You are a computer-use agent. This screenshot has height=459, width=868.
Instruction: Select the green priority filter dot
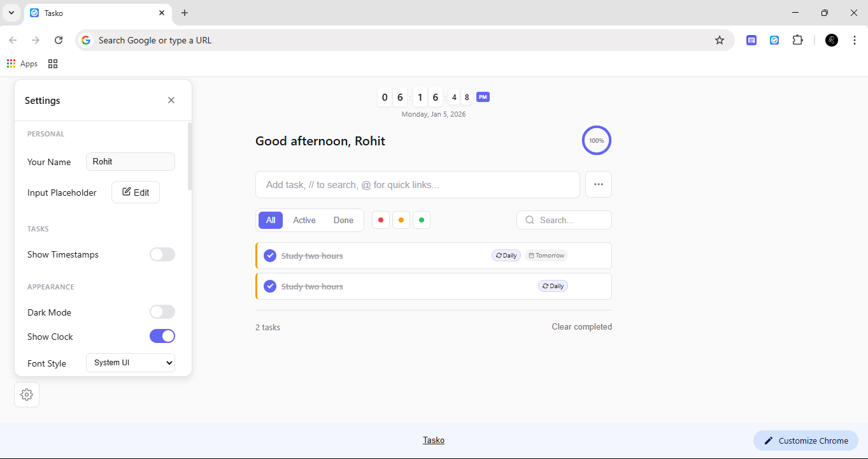421,219
